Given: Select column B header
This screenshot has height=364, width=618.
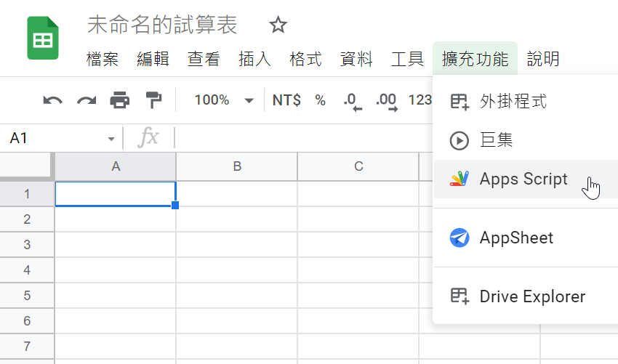Looking at the screenshot, I should 237,166.
